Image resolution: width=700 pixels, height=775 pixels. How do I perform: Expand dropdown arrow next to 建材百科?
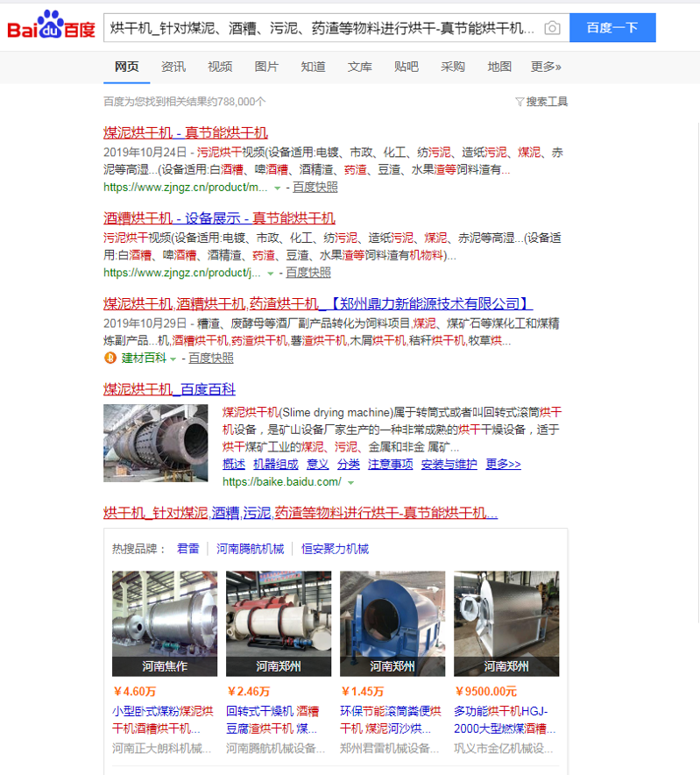(173, 359)
